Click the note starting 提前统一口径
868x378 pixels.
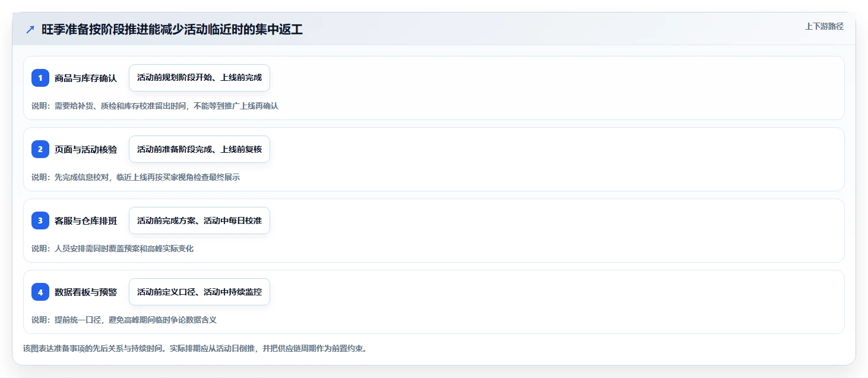[124, 320]
